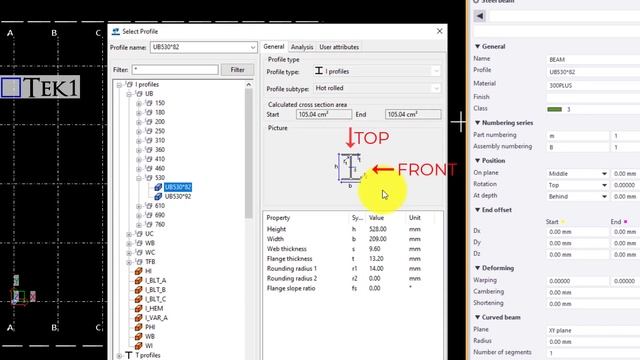
Task: Click the Number of segments field
Action: click(593, 353)
